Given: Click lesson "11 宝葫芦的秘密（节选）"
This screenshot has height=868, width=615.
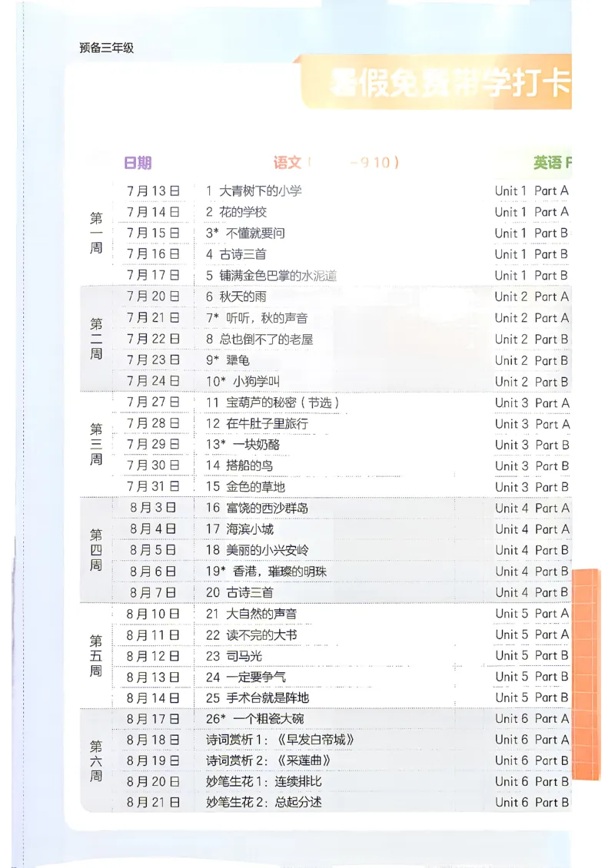Looking at the screenshot, I should (273, 403).
